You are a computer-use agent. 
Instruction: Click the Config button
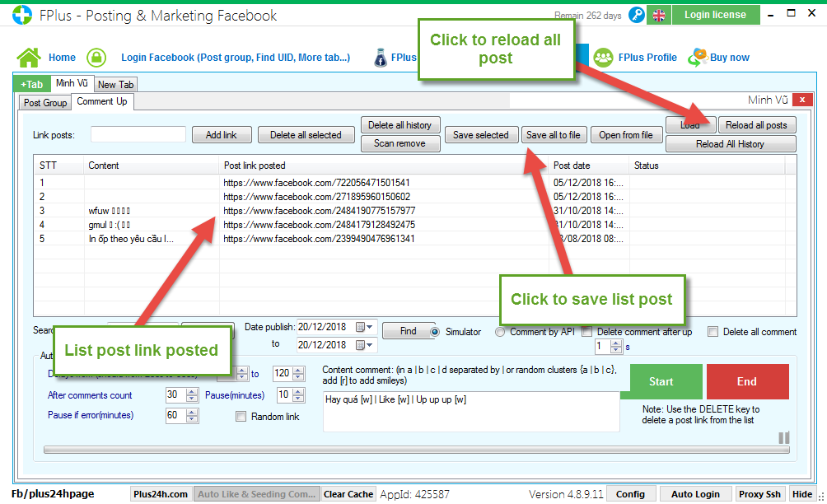point(630,494)
